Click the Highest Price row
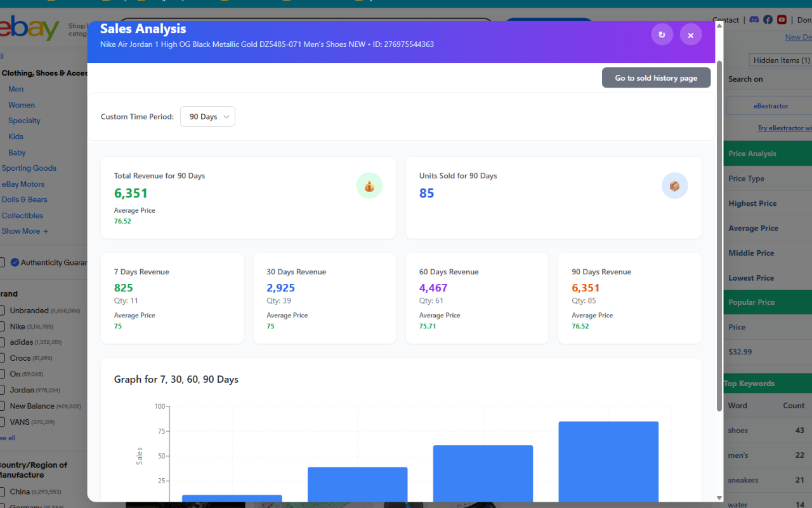 pyautogui.click(x=768, y=203)
